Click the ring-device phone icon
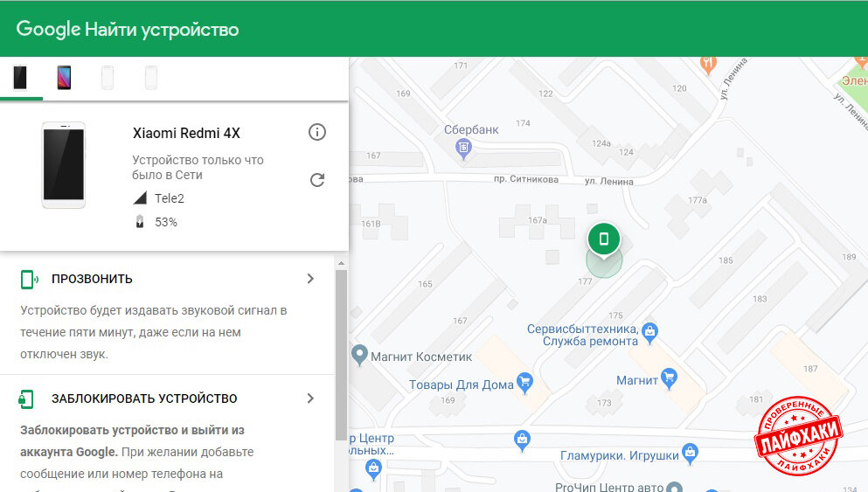The image size is (868, 492). point(29,280)
